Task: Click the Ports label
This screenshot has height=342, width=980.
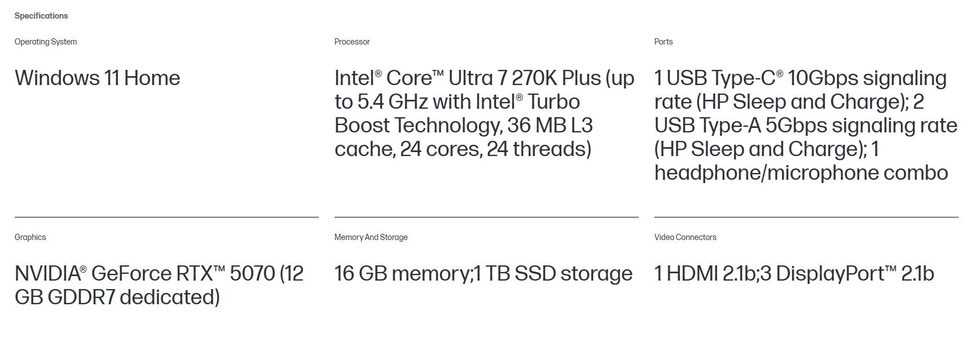Action: (x=663, y=42)
